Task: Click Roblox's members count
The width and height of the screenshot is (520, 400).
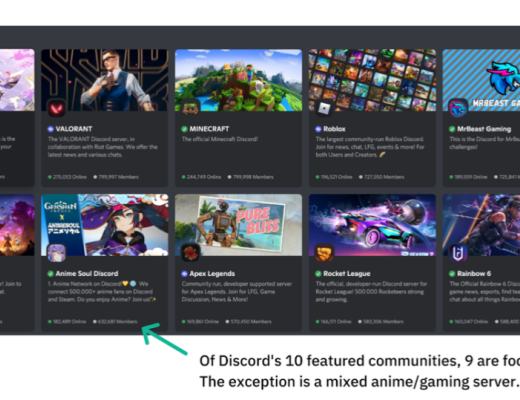Action: click(381, 177)
